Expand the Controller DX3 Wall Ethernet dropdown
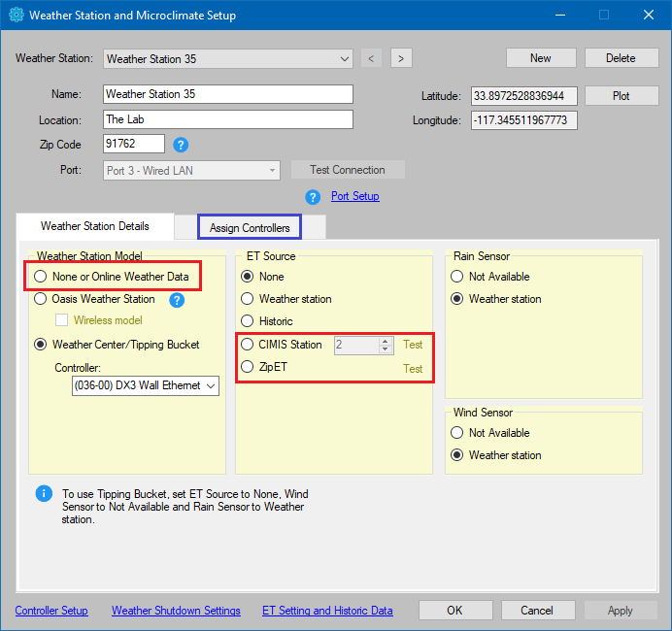This screenshot has width=672, height=631. (146, 385)
